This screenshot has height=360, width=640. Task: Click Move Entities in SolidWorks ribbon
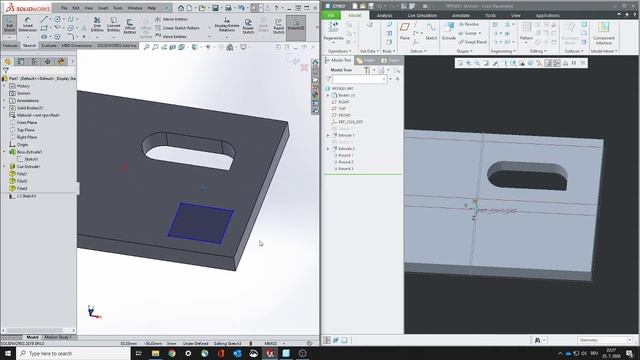[171, 36]
